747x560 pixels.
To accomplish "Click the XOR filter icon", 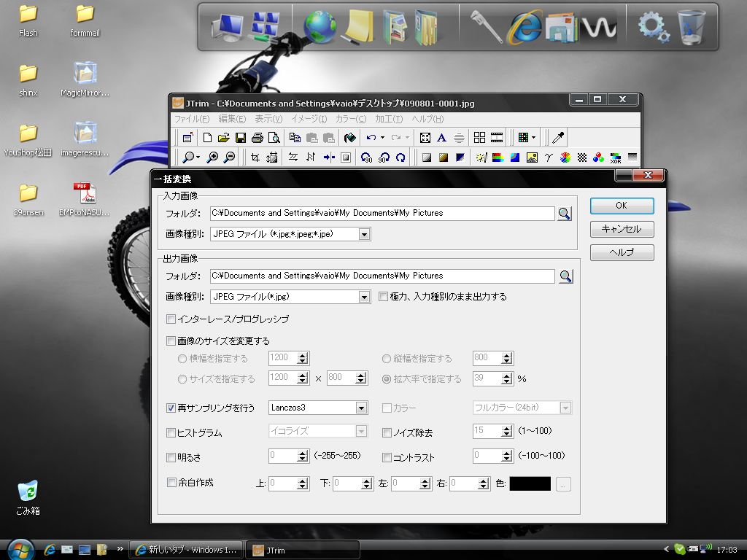I will [616, 157].
